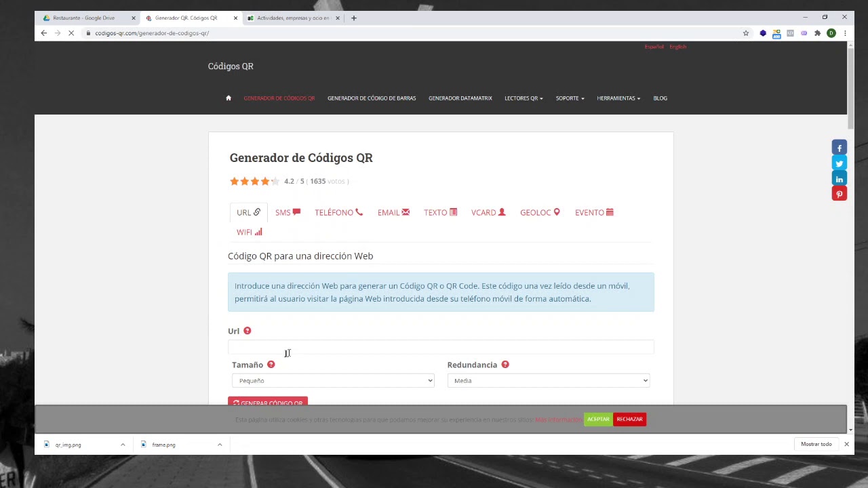Reject cookies with Rechazar button

[629, 420]
